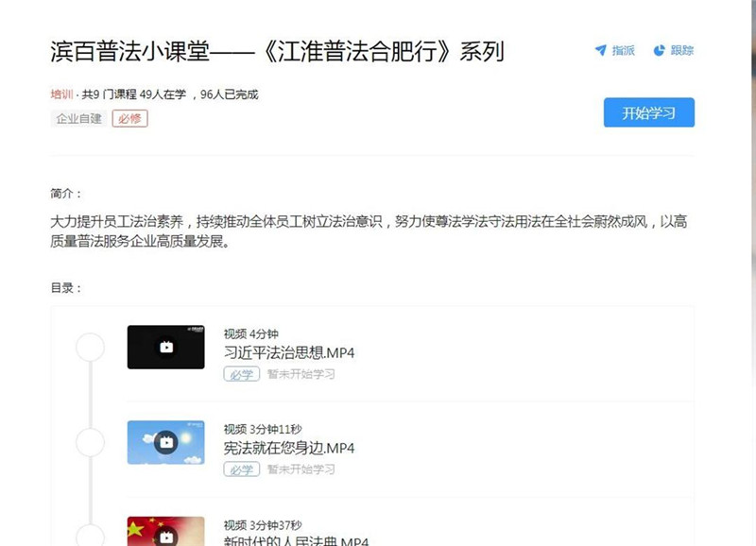Click the 必修 required tag
The height and width of the screenshot is (546, 756).
coord(129,120)
